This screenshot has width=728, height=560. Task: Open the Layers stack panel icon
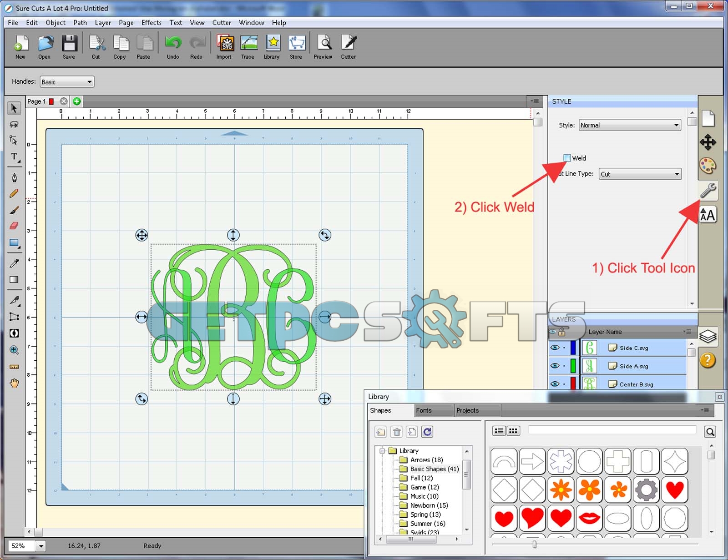click(708, 337)
